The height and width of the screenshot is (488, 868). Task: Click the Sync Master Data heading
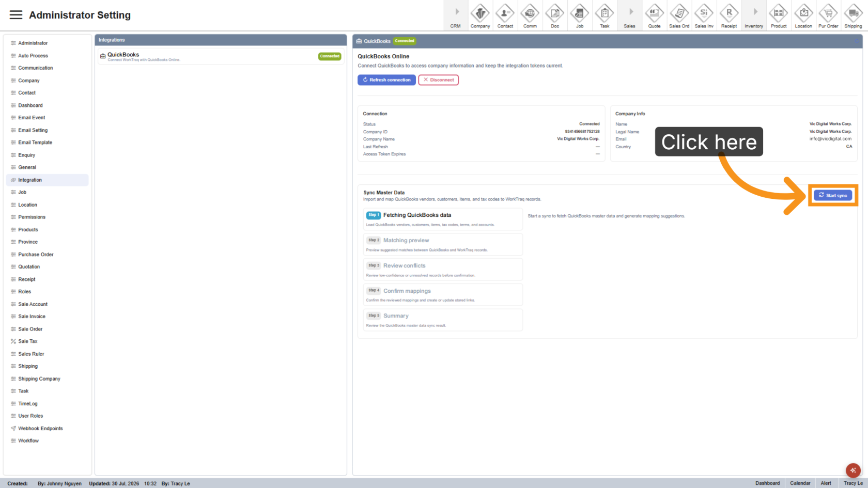coord(384,193)
